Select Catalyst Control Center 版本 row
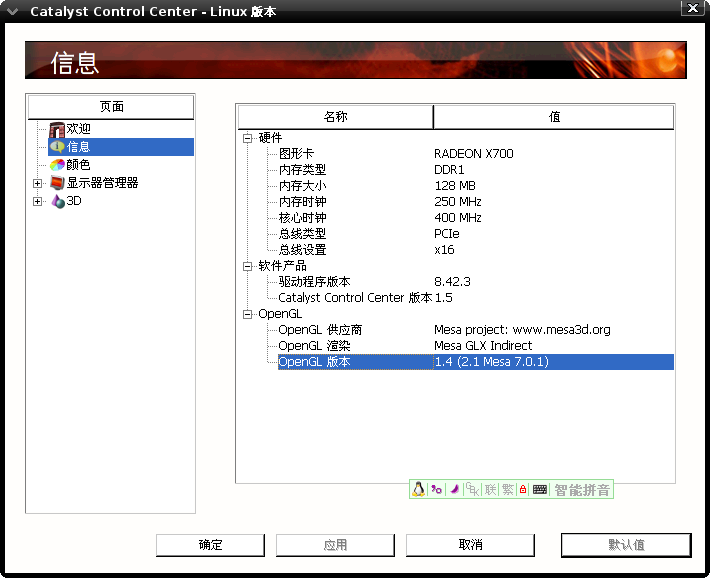 click(x=475, y=298)
